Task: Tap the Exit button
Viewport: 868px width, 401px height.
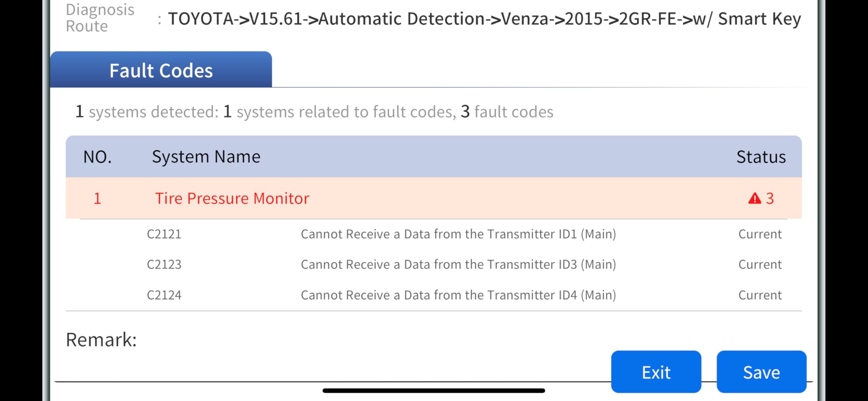Action: pos(656,371)
